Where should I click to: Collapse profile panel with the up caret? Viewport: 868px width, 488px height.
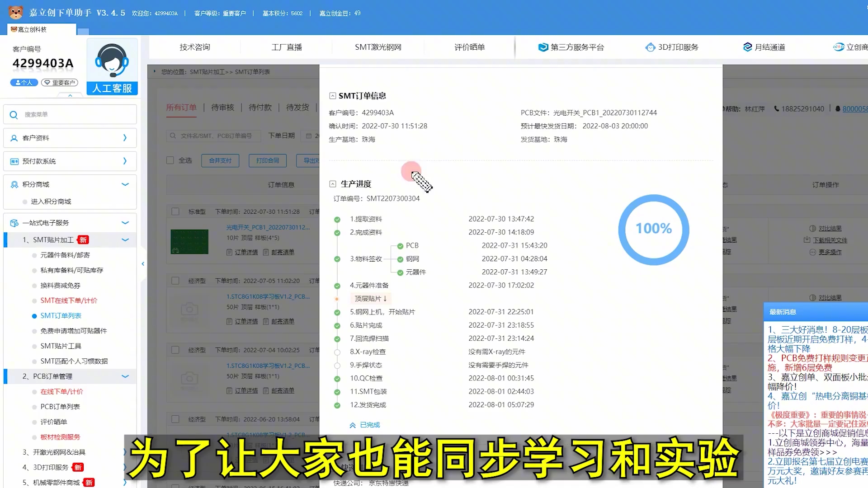point(70,95)
